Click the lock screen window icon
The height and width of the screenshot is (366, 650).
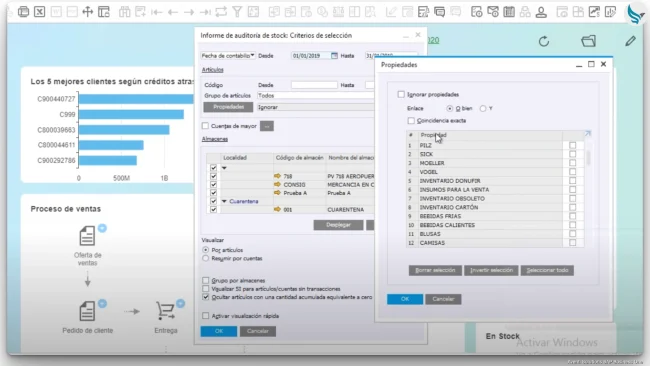click(x=104, y=12)
